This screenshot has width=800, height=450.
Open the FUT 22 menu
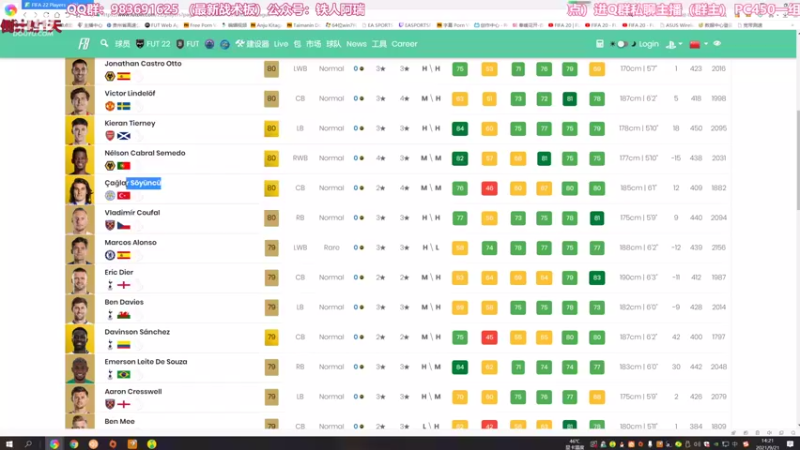tap(153, 44)
